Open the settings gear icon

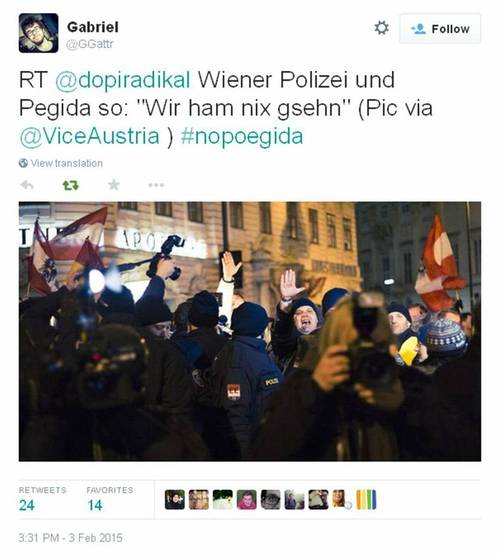pos(382,28)
